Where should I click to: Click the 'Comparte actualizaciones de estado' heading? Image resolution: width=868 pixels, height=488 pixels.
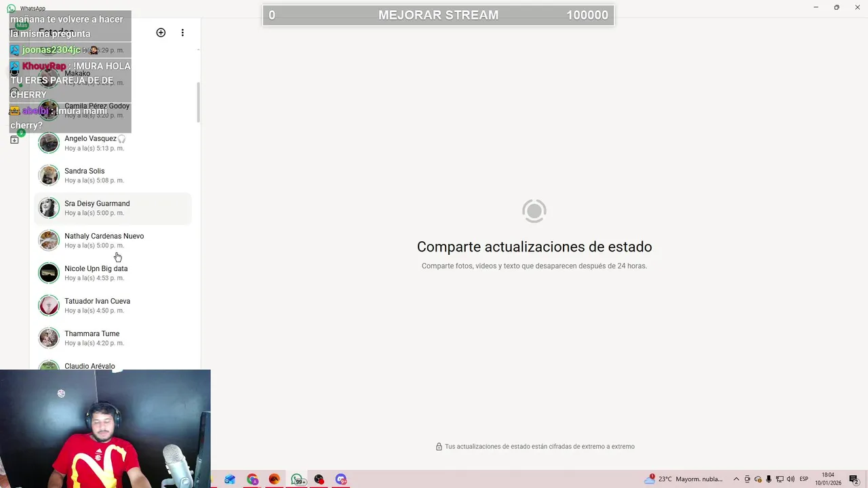click(x=534, y=247)
